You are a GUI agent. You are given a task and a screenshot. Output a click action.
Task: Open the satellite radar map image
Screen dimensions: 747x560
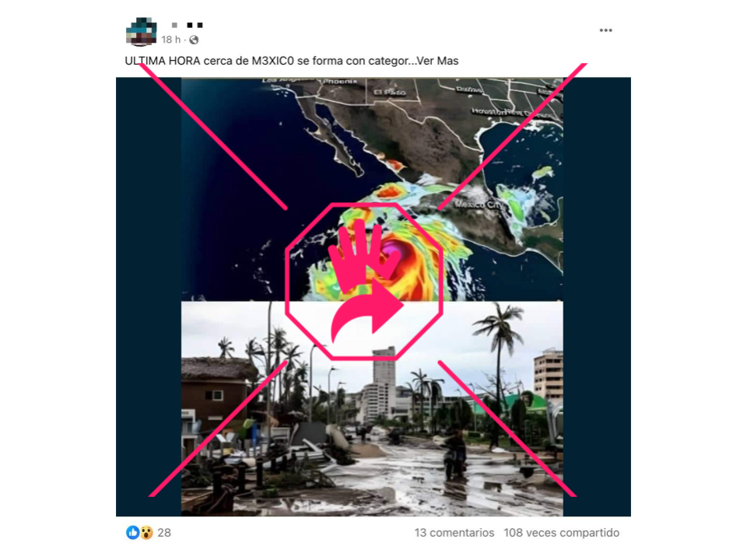[x=372, y=189]
